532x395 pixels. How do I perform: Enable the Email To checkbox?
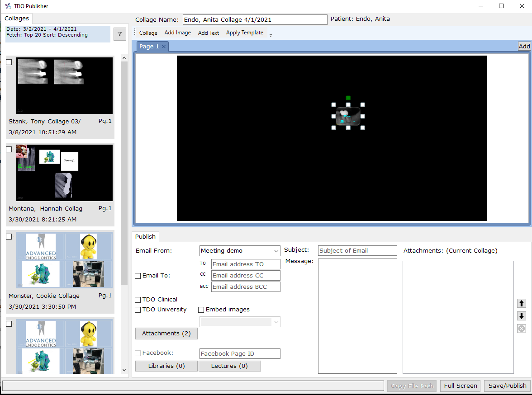click(138, 276)
